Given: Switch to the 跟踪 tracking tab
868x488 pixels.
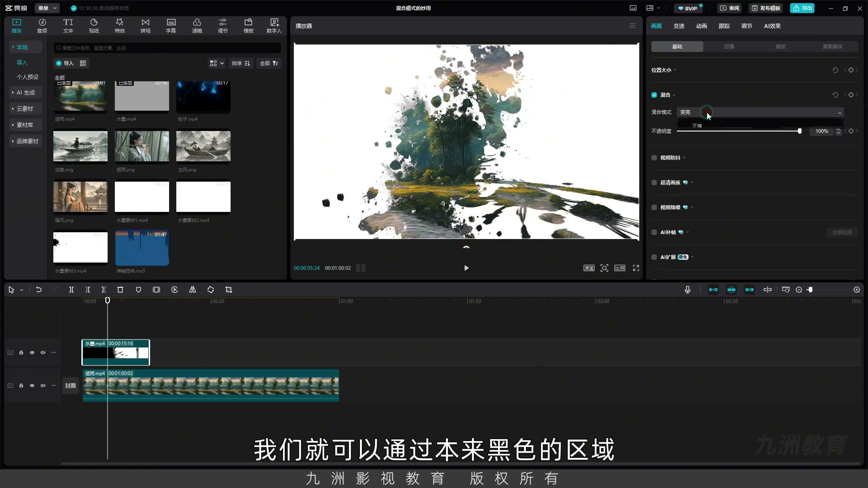Looking at the screenshot, I should (724, 26).
